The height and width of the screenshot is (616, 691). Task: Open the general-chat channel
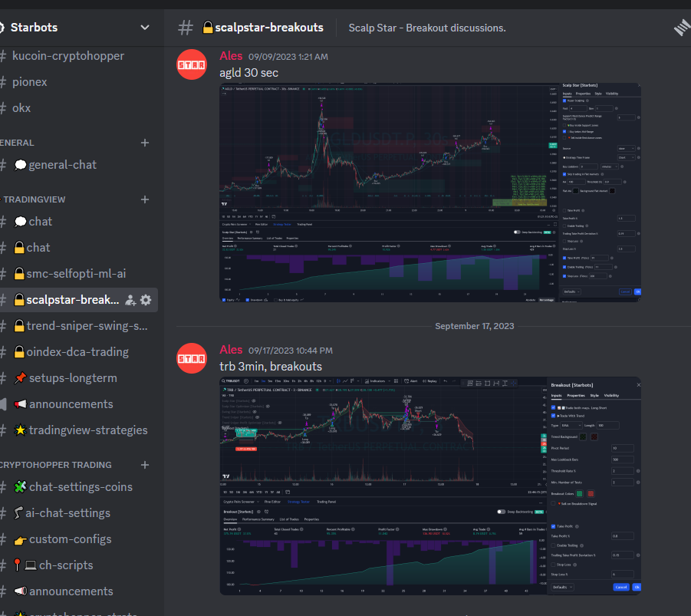(62, 165)
